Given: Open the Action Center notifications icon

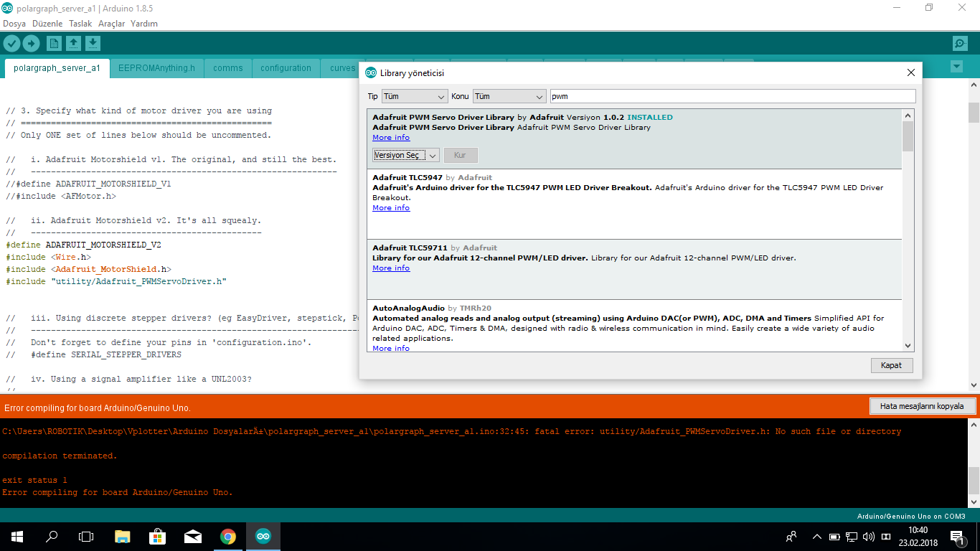Looking at the screenshot, I should point(957,537).
